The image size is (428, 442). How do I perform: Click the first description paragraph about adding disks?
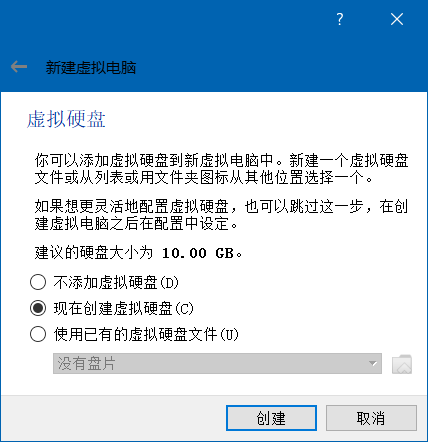tap(221, 169)
